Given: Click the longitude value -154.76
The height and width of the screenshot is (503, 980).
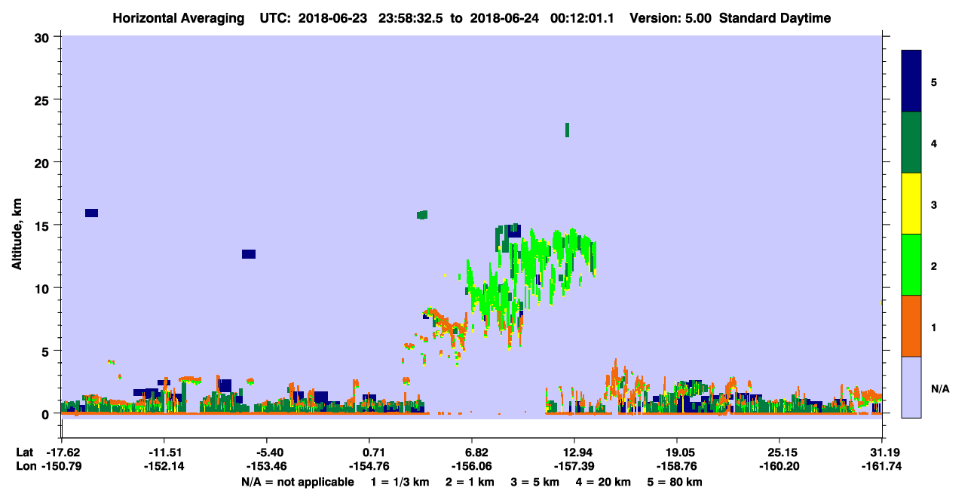Looking at the screenshot, I should coord(369,466).
